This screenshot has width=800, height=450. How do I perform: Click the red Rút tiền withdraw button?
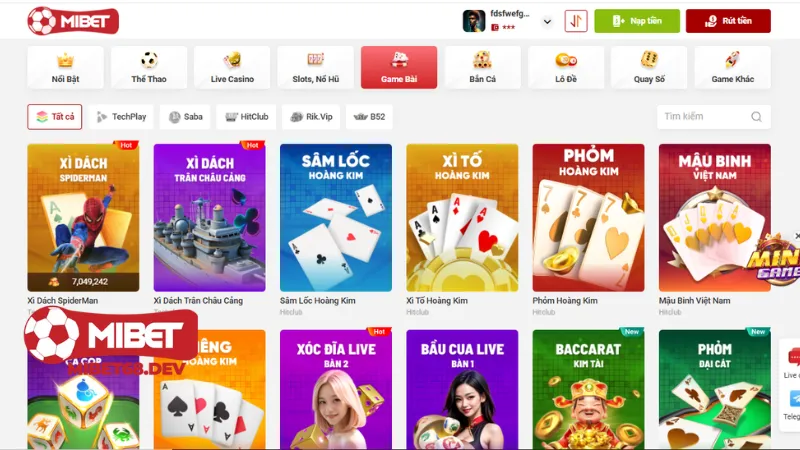728,21
